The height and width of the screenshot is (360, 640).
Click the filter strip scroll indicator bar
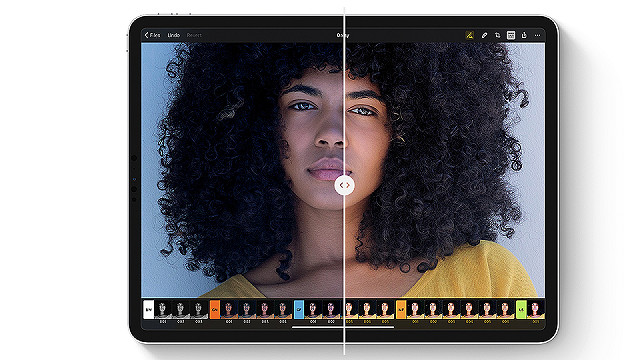343,327
